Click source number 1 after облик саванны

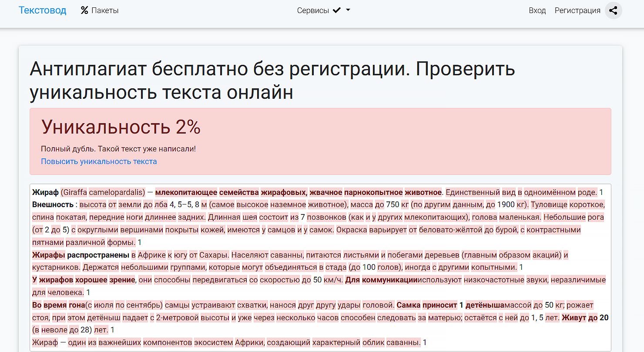tap(425, 342)
